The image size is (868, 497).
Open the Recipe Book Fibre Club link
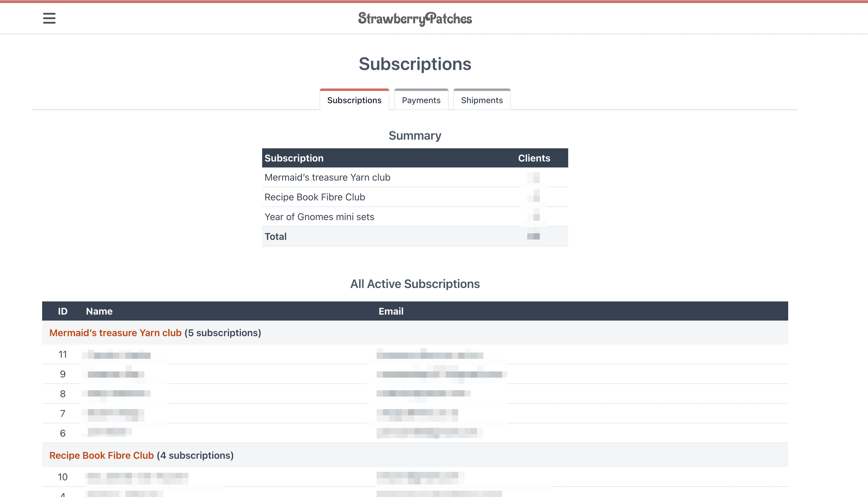point(101,455)
